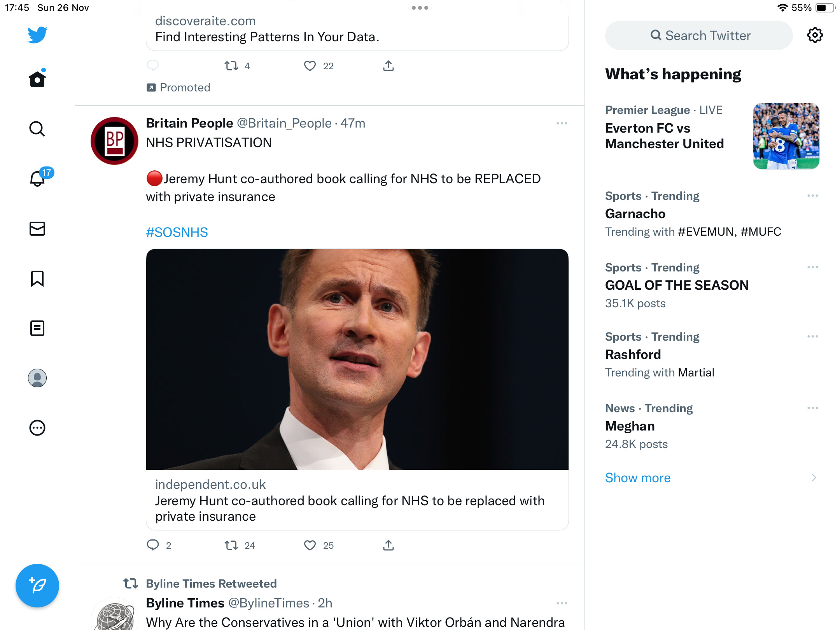Open trends settings gear icon
840x630 pixels.
pos(815,35)
